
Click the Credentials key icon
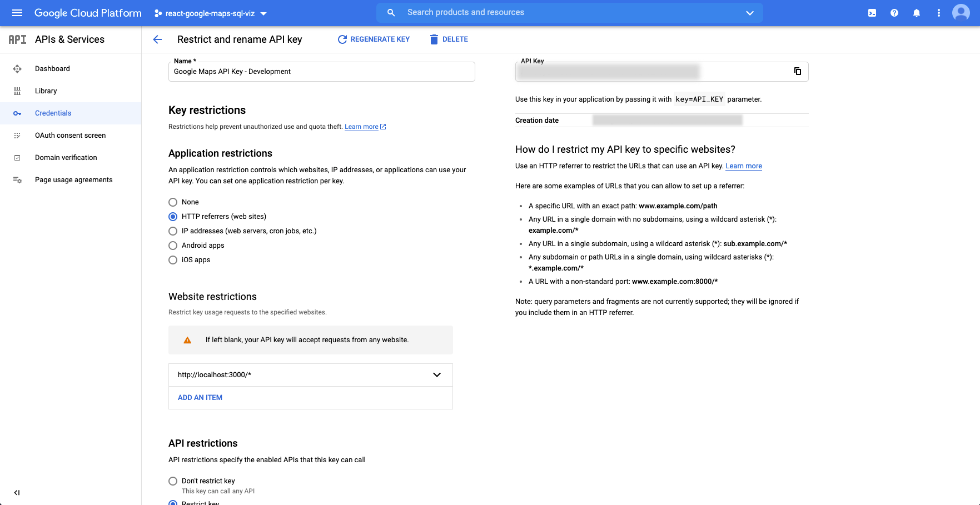click(x=17, y=113)
